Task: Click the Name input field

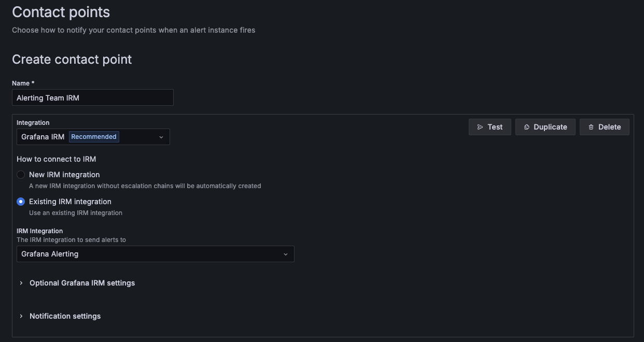Action: [x=92, y=97]
